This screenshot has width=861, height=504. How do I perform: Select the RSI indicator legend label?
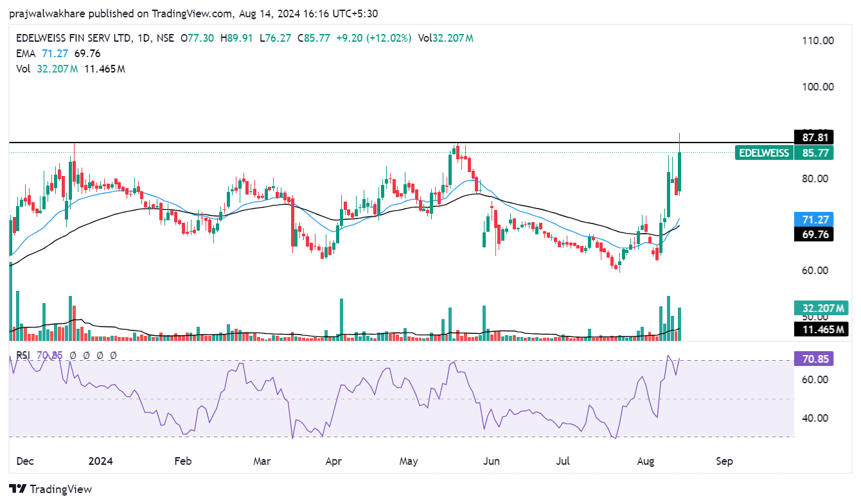(x=23, y=355)
